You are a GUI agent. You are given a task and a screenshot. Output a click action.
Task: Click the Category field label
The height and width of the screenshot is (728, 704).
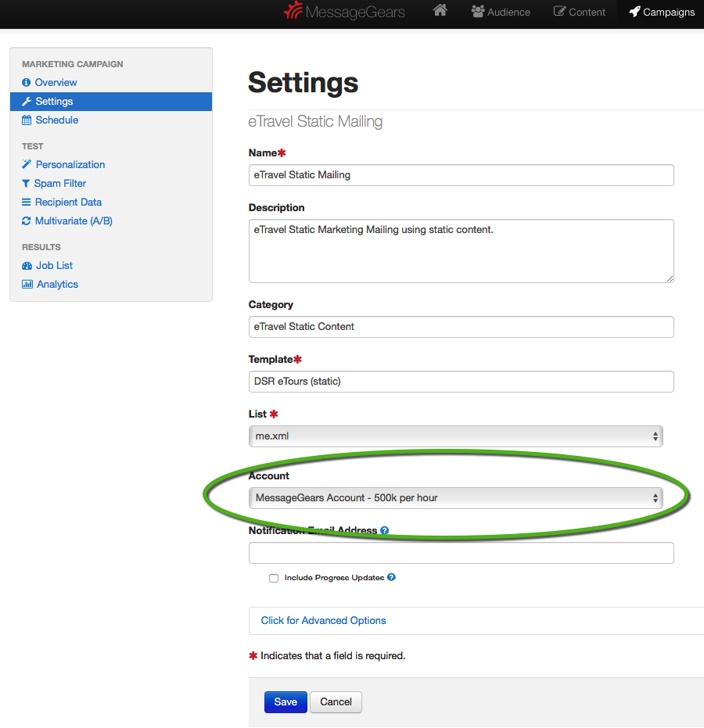(x=271, y=305)
